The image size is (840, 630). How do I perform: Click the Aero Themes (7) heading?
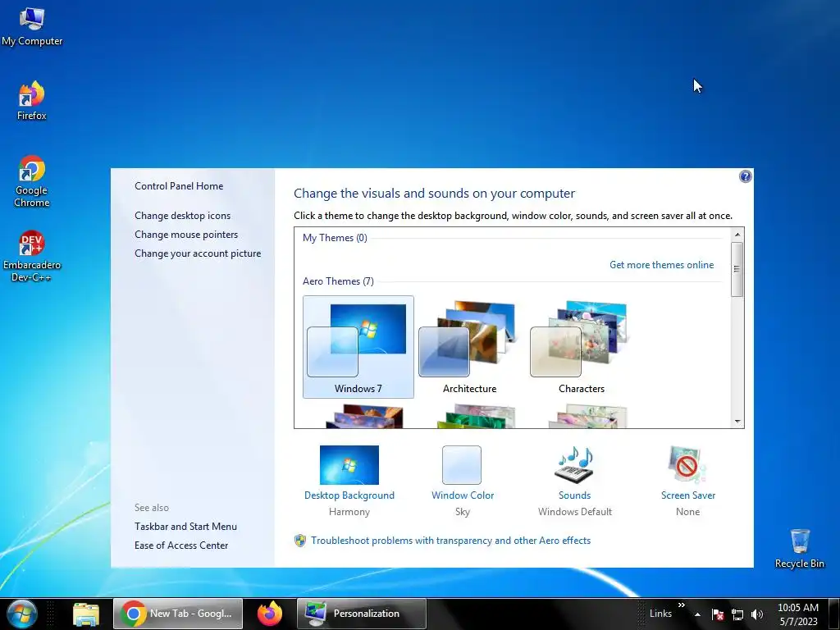[338, 281]
